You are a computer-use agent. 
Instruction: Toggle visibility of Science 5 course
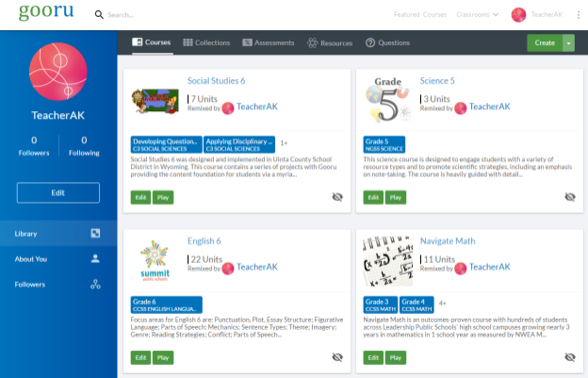570,197
